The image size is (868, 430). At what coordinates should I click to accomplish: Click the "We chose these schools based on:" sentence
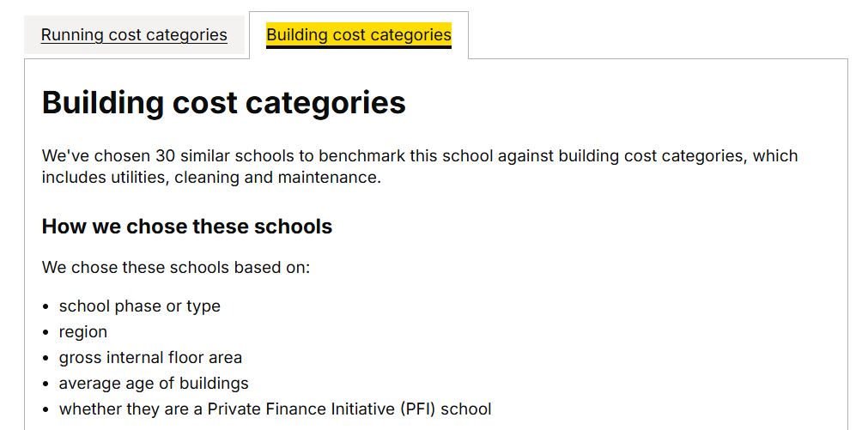[176, 267]
